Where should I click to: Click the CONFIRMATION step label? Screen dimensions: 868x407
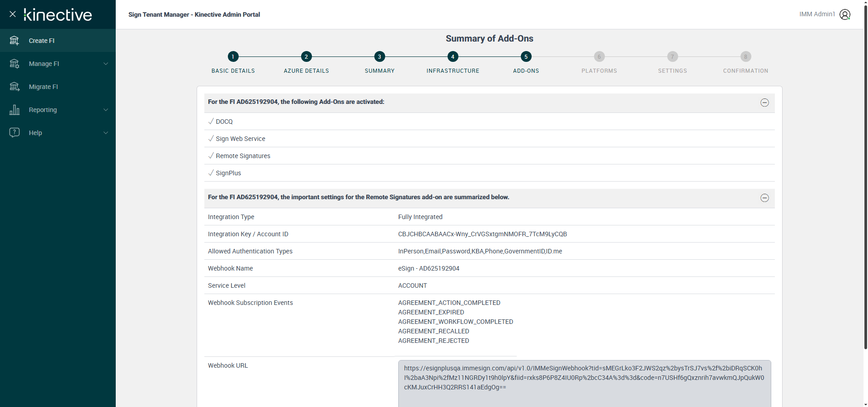746,71
